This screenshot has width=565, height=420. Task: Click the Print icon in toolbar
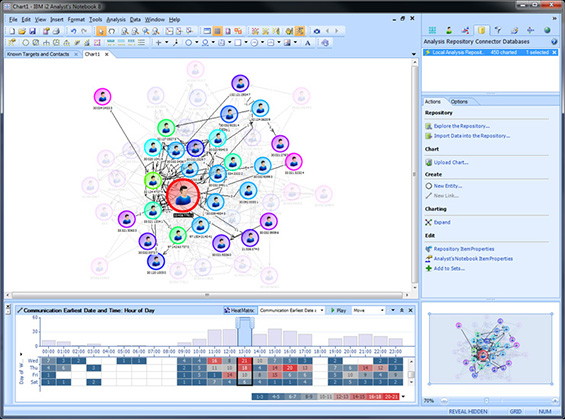[x=56, y=31]
